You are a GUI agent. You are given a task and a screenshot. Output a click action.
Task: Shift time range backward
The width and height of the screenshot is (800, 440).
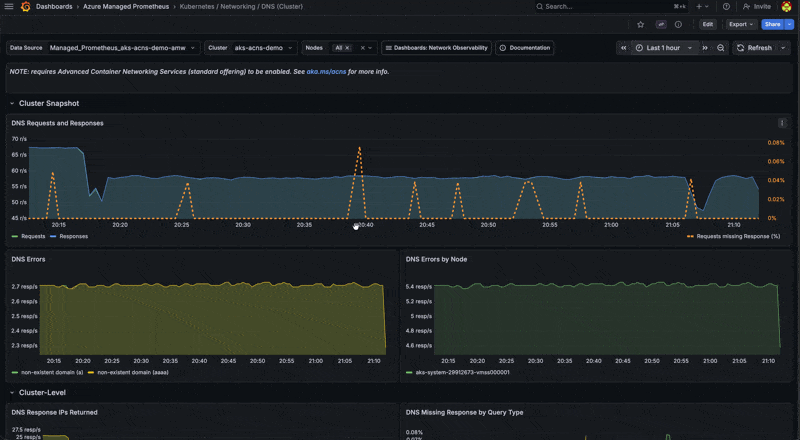(623, 48)
